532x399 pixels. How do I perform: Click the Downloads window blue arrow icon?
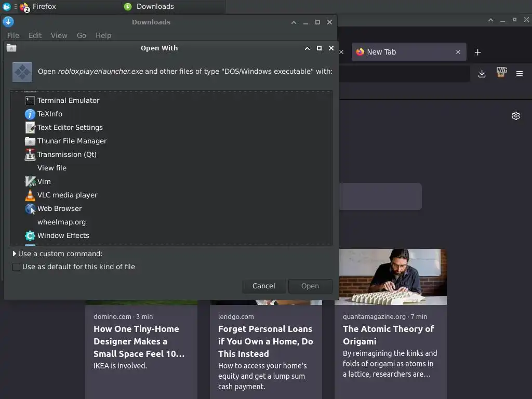coord(8,22)
